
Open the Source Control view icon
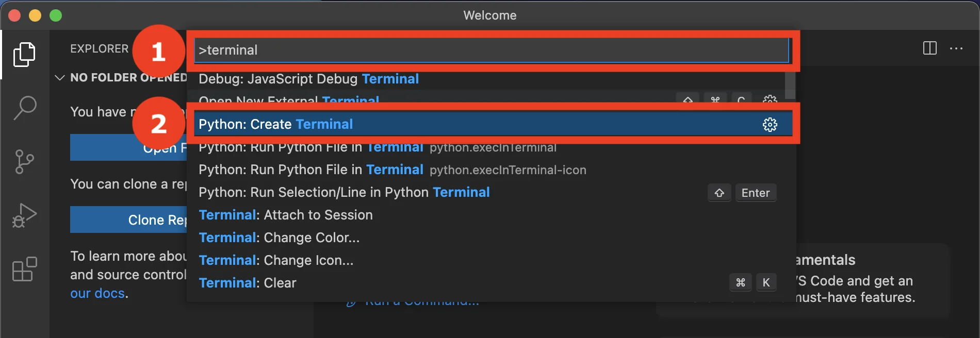pyautogui.click(x=24, y=162)
